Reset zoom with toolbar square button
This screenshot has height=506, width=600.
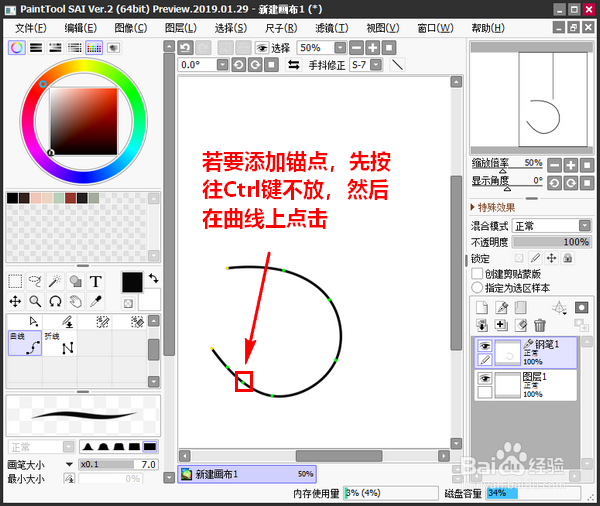pos(389,48)
